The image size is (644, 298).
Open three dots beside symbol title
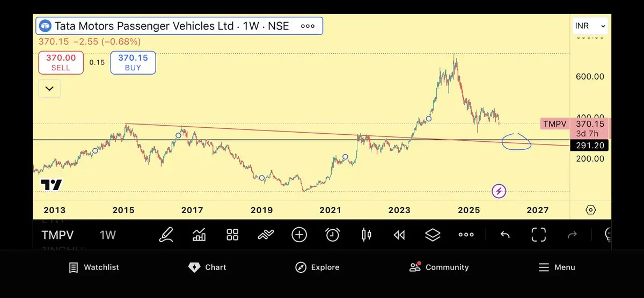click(308, 26)
